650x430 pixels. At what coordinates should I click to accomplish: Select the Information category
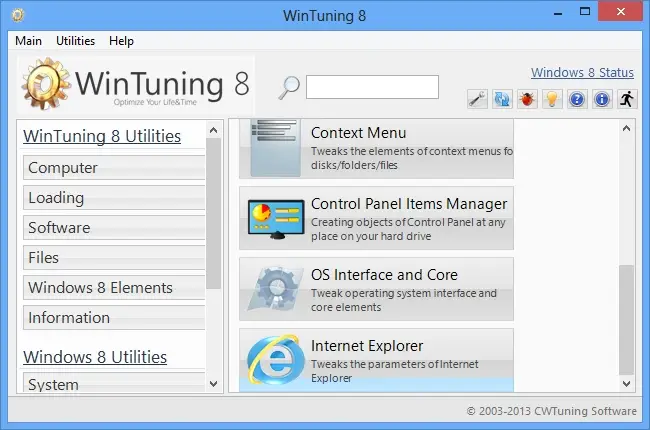click(x=114, y=318)
